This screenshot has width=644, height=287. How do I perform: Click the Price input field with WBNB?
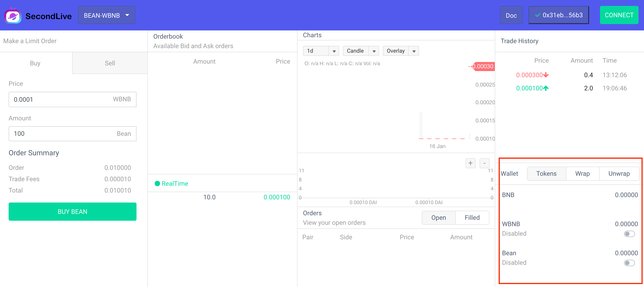pyautogui.click(x=60, y=99)
